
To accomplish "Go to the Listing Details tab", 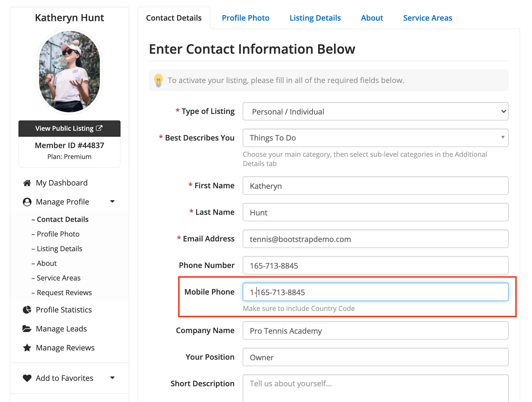I will [315, 18].
